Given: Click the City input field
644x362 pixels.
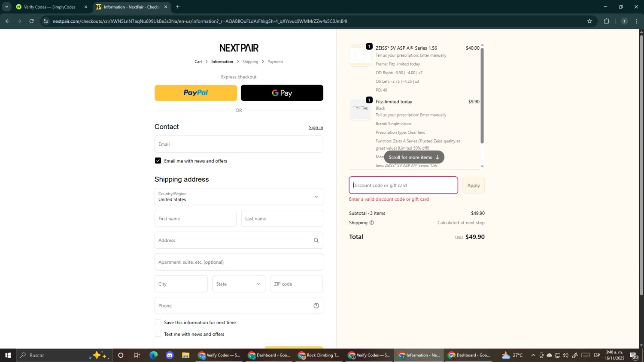Looking at the screenshot, I should coord(181,284).
